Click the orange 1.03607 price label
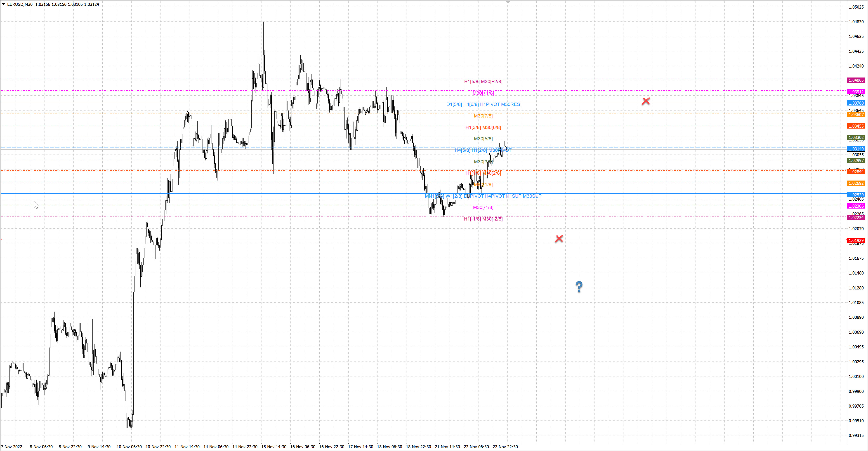Viewport: 868px width, 451px height. (x=856, y=115)
